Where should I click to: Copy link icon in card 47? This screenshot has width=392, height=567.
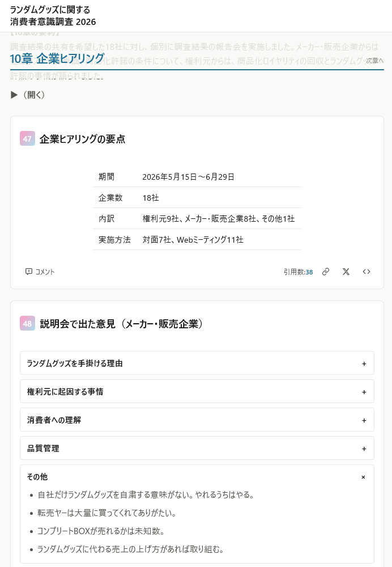[326, 272]
